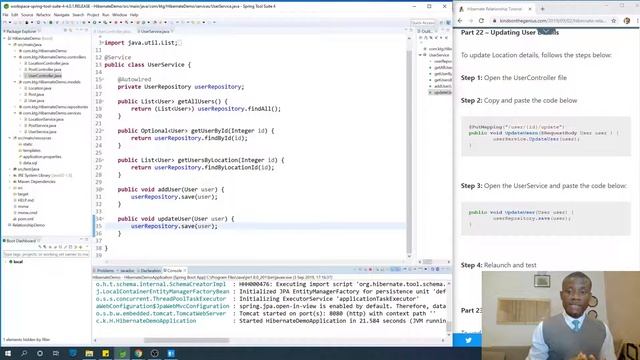The width and height of the screenshot is (640, 360).
Task: Open the Window menu
Action: 120,15
